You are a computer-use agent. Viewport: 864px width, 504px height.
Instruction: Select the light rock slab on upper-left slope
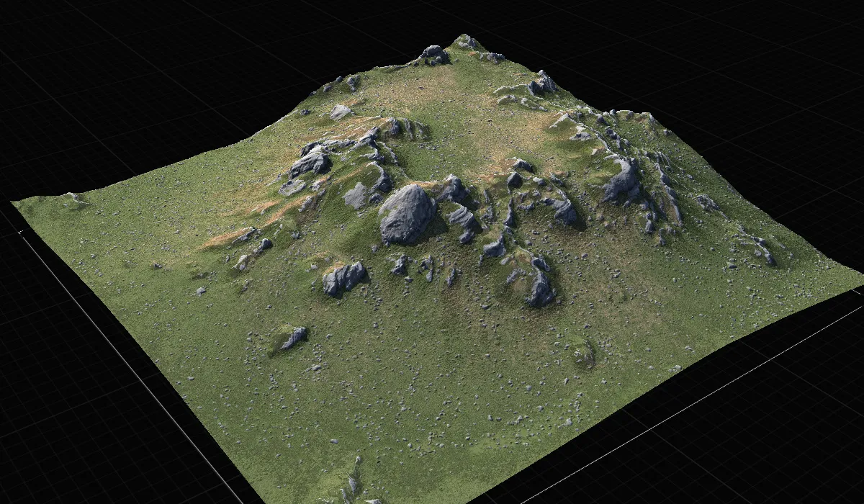(340, 112)
